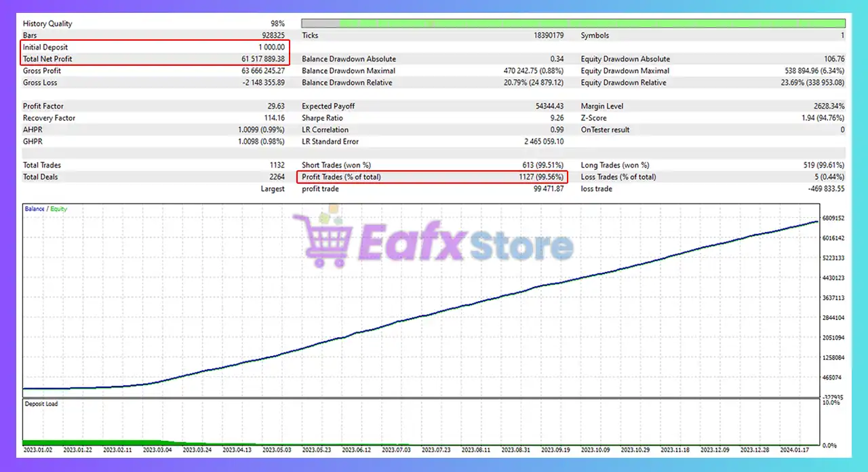The height and width of the screenshot is (472, 868).
Task: Click the LR Standard Error value 2 465 059.10
Action: 544,142
